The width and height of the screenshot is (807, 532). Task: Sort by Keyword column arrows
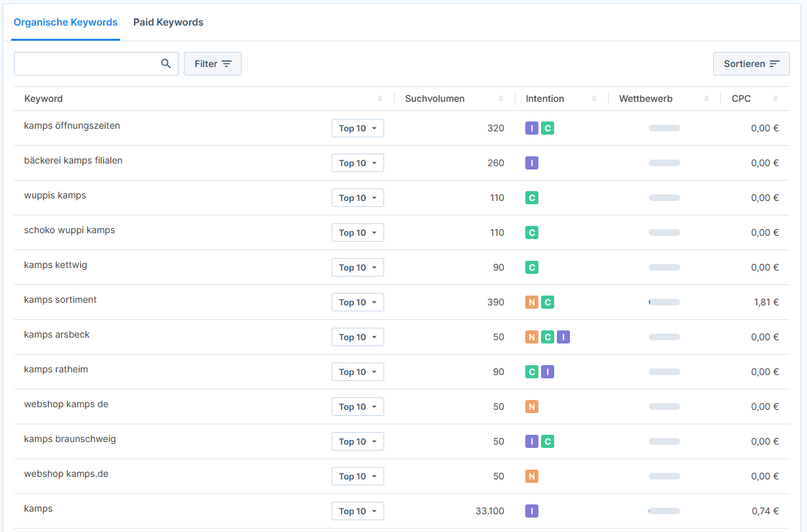pyautogui.click(x=380, y=99)
